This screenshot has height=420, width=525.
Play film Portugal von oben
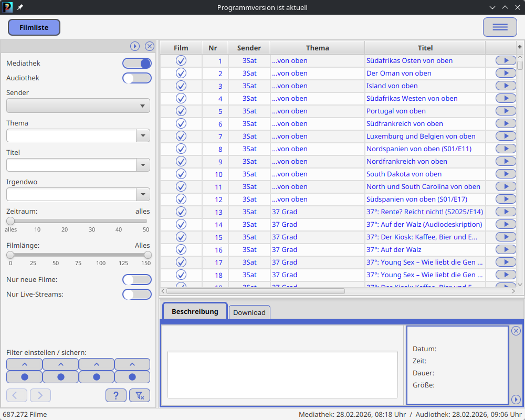point(506,111)
